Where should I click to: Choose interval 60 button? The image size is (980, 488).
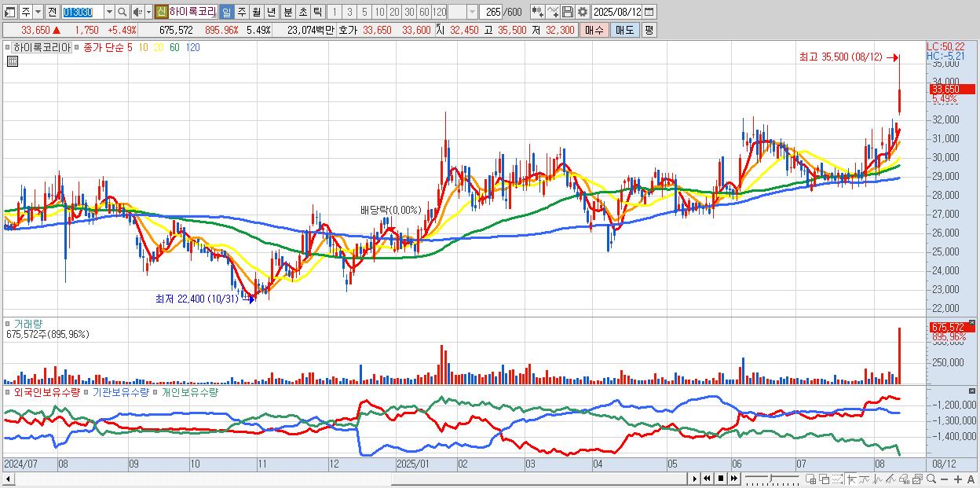point(424,12)
